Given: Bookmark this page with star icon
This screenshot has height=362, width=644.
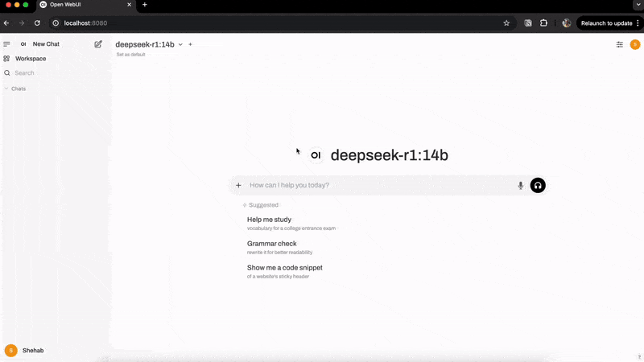Looking at the screenshot, I should (506, 23).
